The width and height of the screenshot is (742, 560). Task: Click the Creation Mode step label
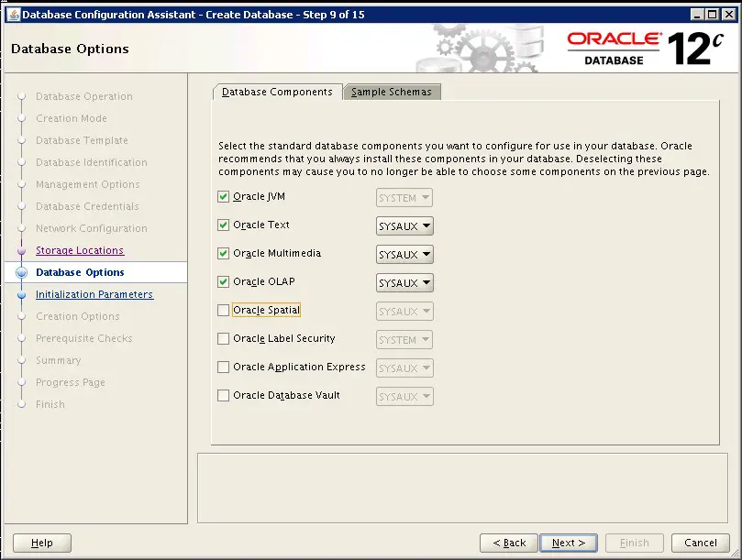click(72, 118)
